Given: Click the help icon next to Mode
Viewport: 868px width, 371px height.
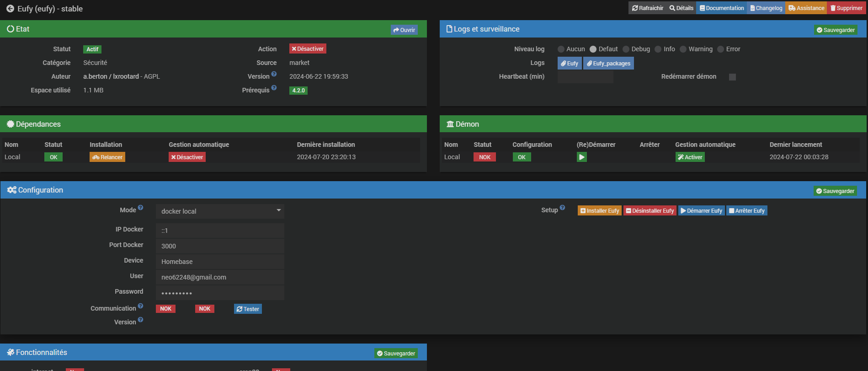Looking at the screenshot, I should pos(140,208).
